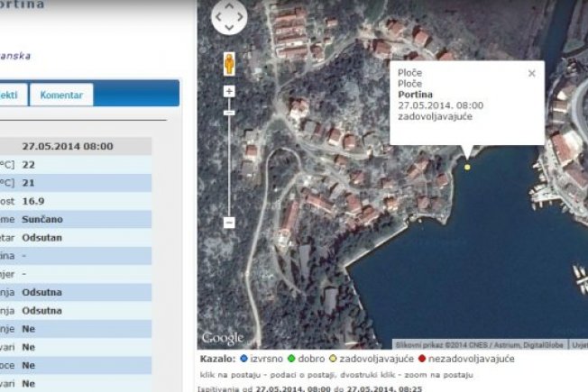Zoom out using the map minus button

tap(229, 222)
